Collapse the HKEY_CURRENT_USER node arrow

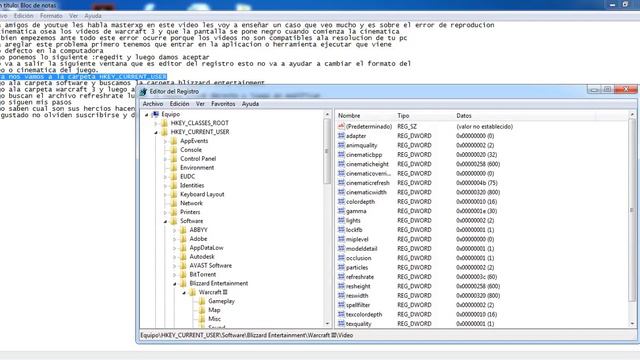[x=156, y=132]
